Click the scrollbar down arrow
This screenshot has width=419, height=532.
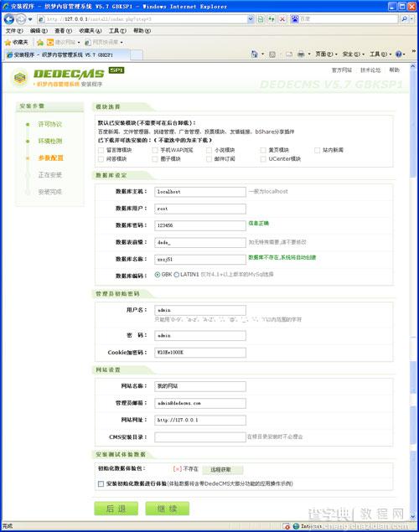413,516
